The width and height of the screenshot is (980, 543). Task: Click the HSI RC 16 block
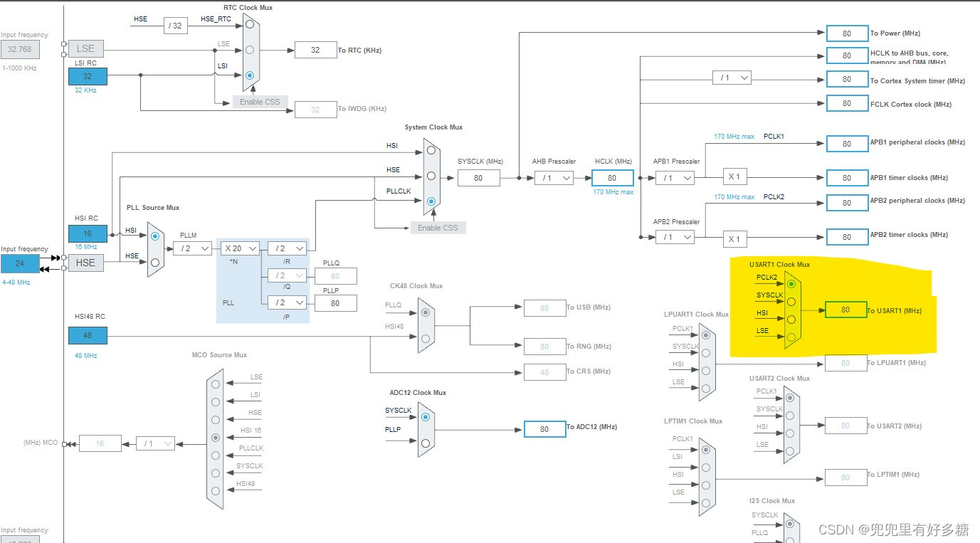click(88, 233)
